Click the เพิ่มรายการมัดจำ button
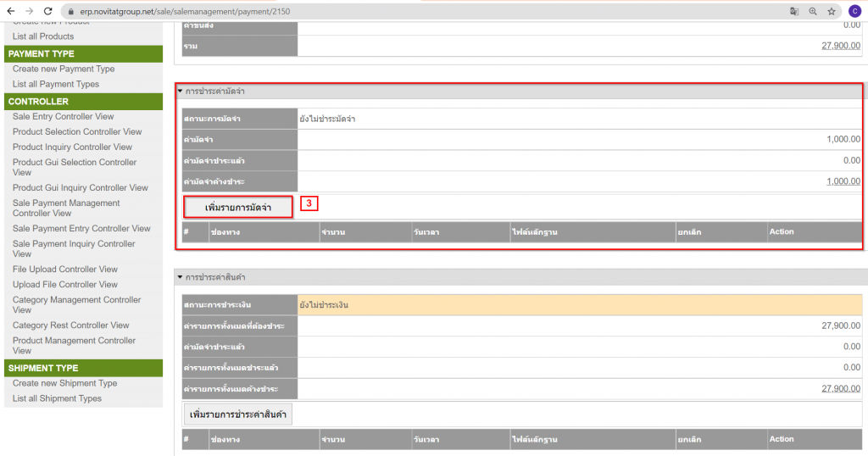868x456 pixels. pos(238,207)
